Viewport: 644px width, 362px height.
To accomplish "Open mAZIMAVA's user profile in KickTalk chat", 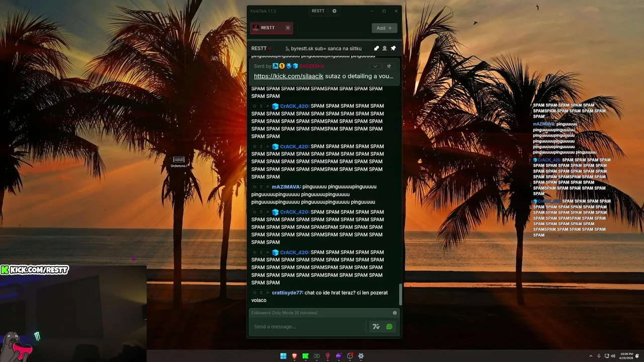I will [286, 187].
